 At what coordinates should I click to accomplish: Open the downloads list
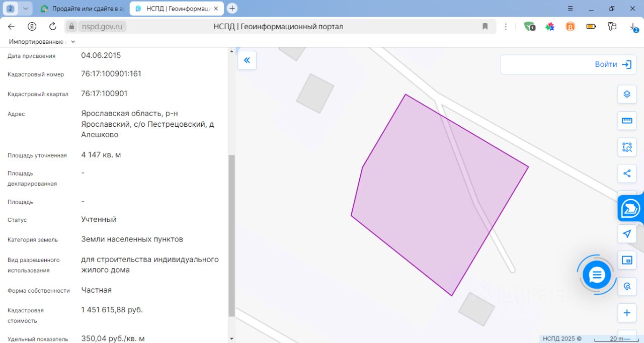(633, 27)
